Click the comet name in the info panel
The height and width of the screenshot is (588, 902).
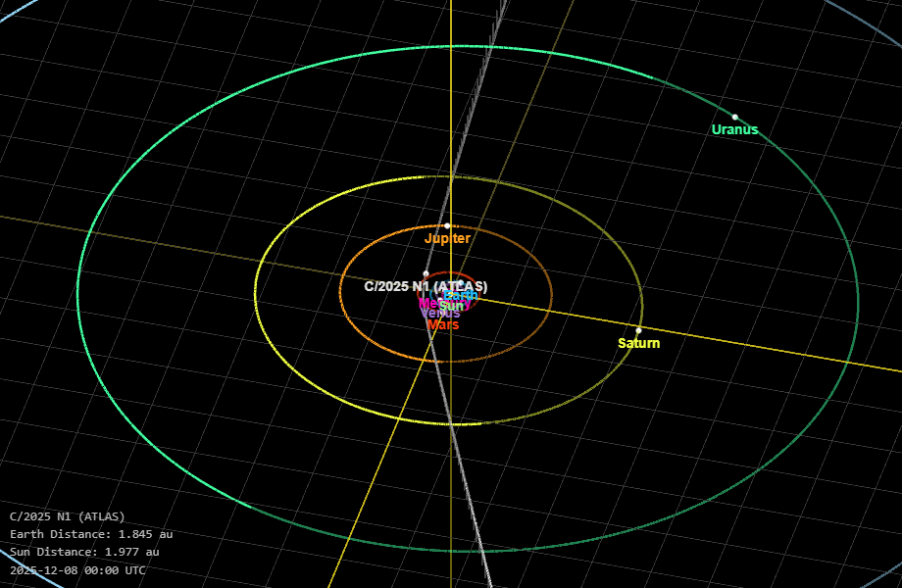(x=67, y=516)
